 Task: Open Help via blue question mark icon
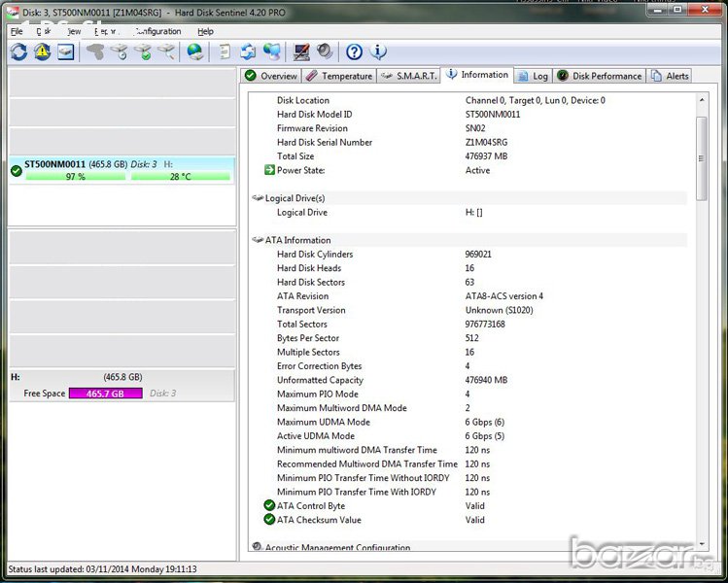355,52
